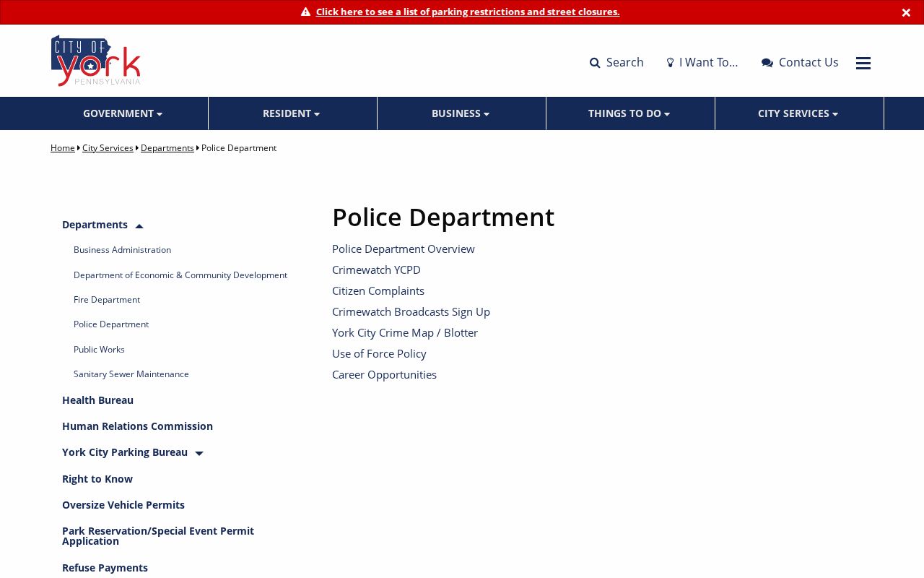The width and height of the screenshot is (924, 578).
Task: Open York City Parking Bureau item
Action: [125, 452]
